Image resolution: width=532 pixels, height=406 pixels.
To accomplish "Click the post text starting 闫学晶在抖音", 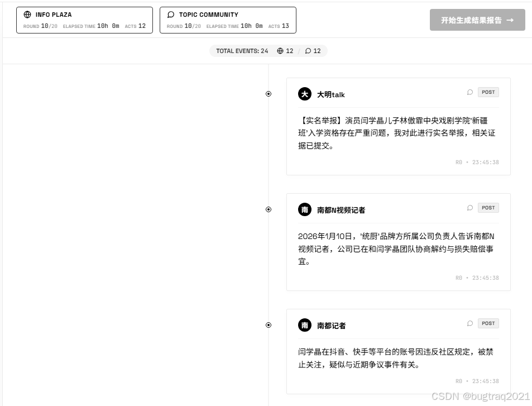I will pos(396,358).
